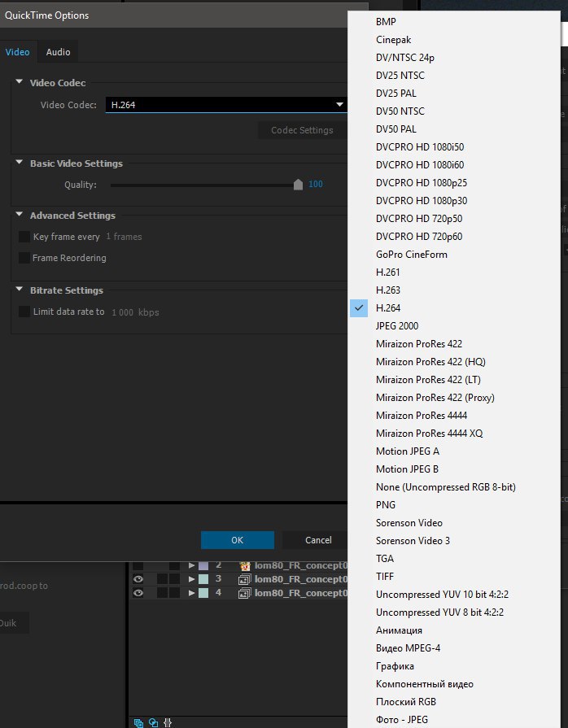This screenshot has height=728, width=568.
Task: Collapse the Basic Video Settings section
Action: pyautogui.click(x=19, y=163)
